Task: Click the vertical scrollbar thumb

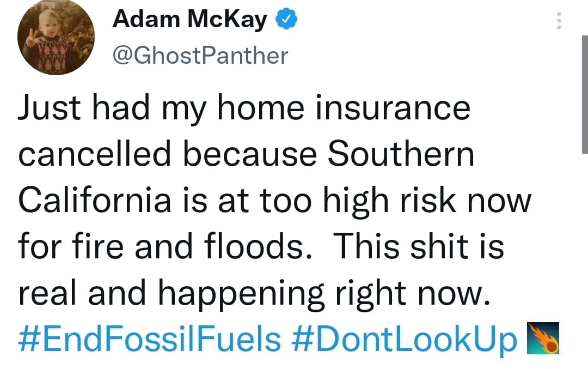Action: tap(584, 93)
